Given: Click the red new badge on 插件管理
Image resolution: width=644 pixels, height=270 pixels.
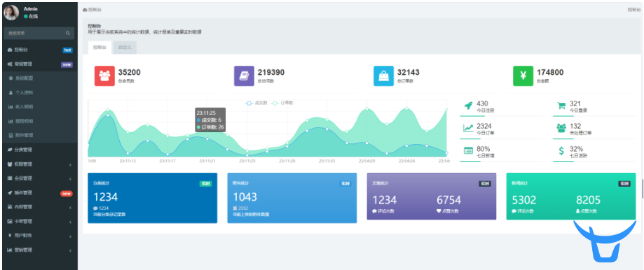Looking at the screenshot, I should (x=67, y=193).
